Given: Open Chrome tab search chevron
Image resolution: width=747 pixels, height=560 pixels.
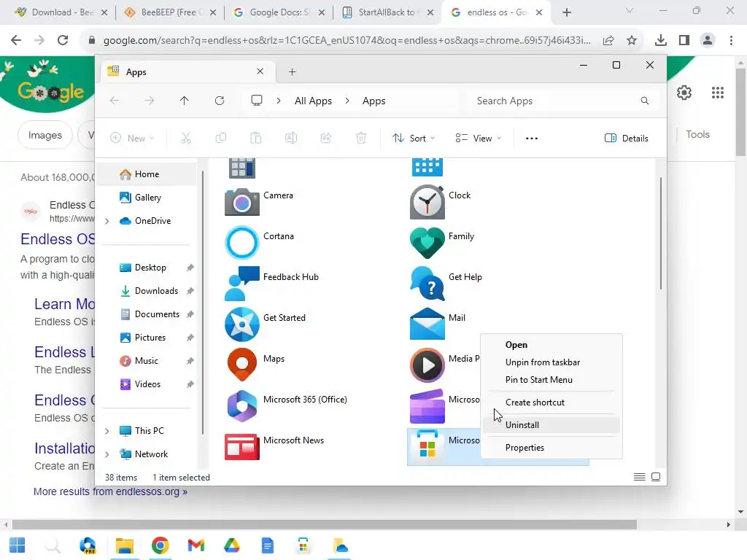Looking at the screenshot, I should 630,11.
